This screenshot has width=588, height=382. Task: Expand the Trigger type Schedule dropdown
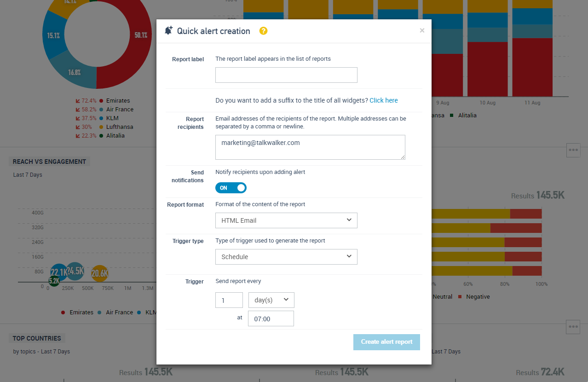coord(286,257)
